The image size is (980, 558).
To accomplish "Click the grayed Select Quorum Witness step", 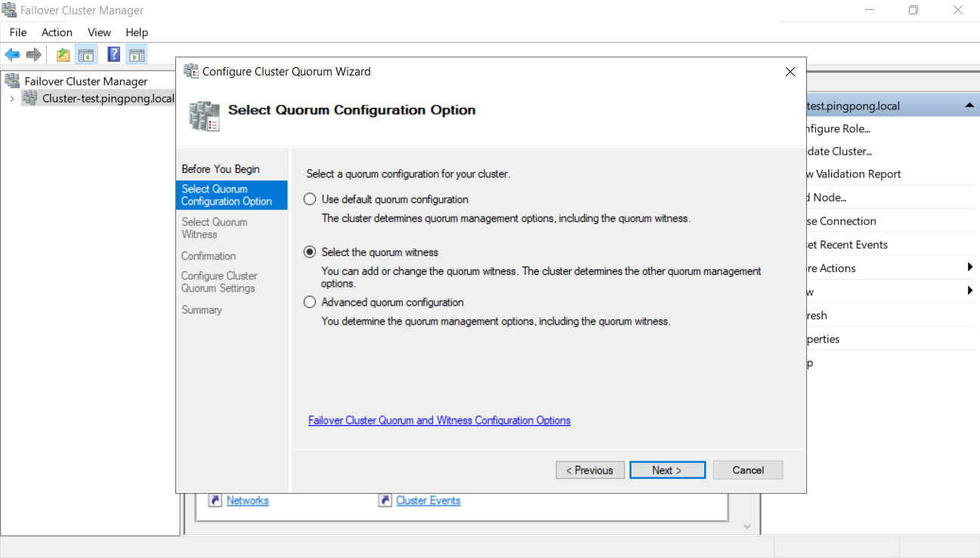I will (215, 228).
